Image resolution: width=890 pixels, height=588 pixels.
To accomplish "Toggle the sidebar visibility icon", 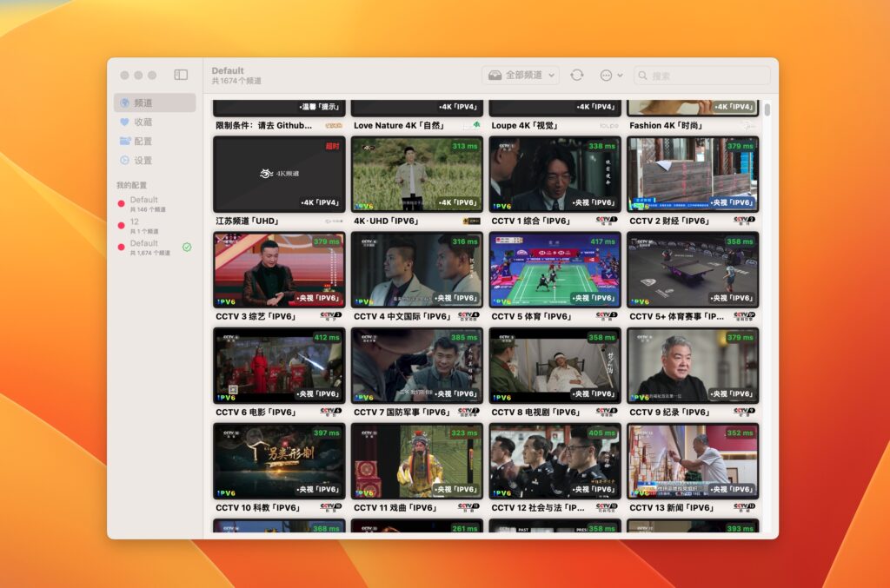I will 180,75.
